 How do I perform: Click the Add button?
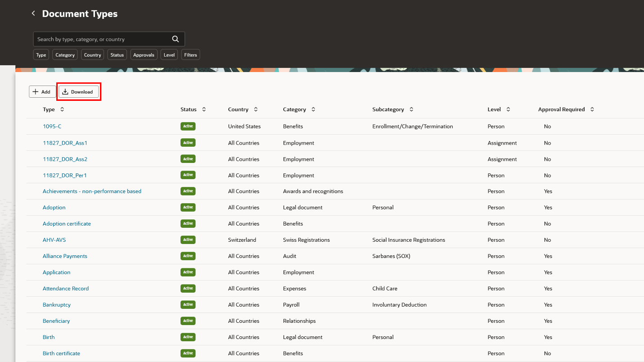click(x=42, y=92)
